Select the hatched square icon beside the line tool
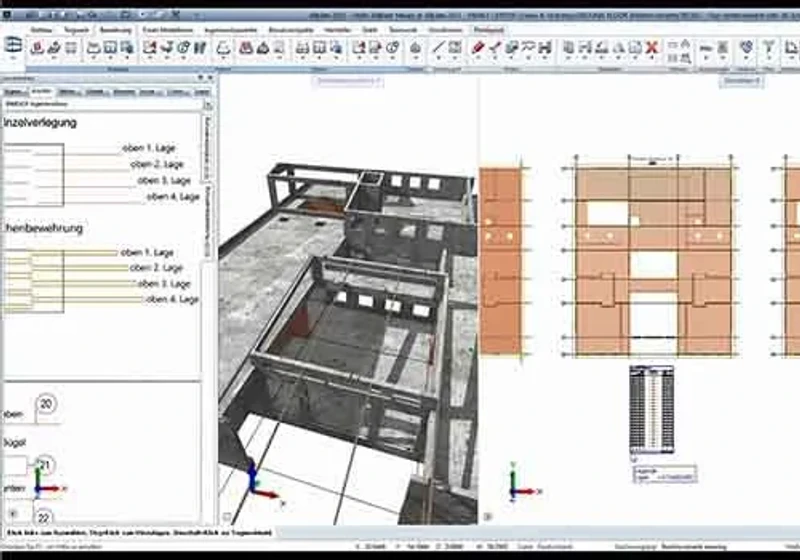 click(x=455, y=47)
